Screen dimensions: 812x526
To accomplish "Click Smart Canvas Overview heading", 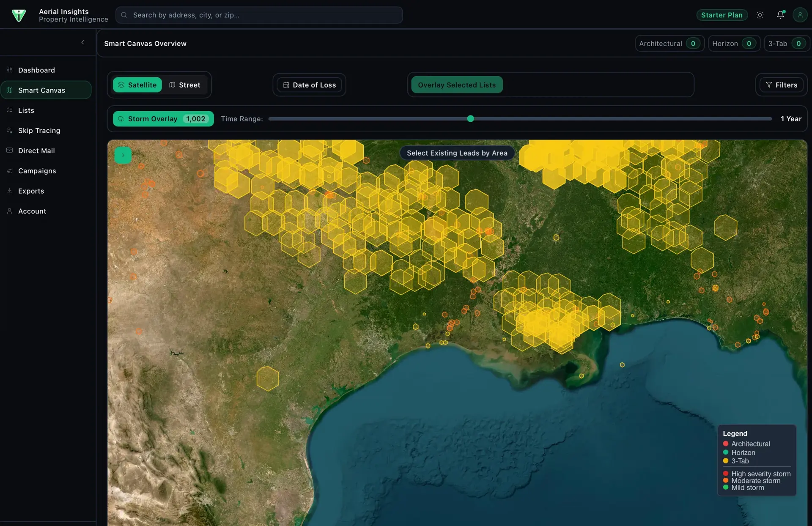I will tap(145, 44).
